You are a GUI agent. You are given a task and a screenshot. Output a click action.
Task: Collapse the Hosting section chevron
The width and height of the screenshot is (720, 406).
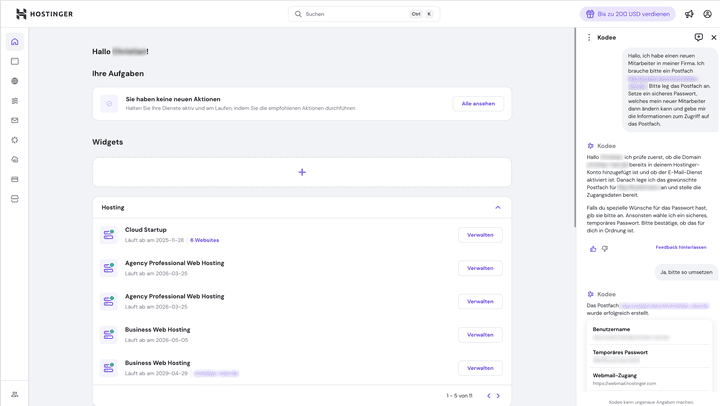[498, 208]
